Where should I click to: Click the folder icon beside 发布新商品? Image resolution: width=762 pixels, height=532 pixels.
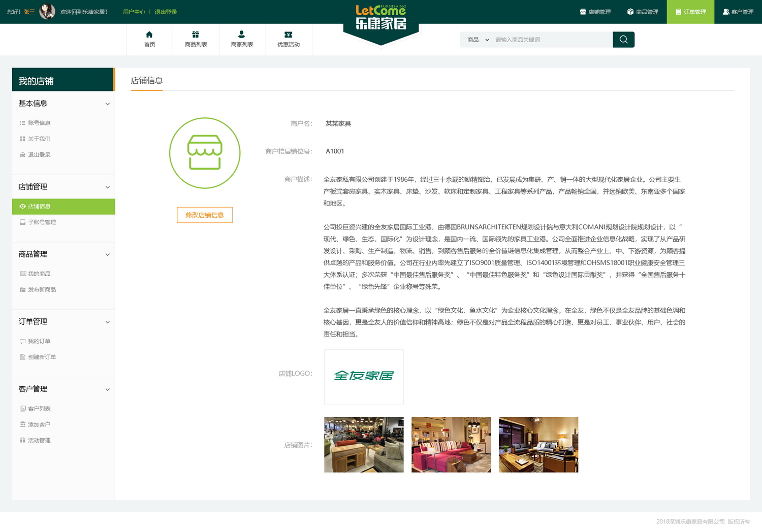pyautogui.click(x=22, y=290)
